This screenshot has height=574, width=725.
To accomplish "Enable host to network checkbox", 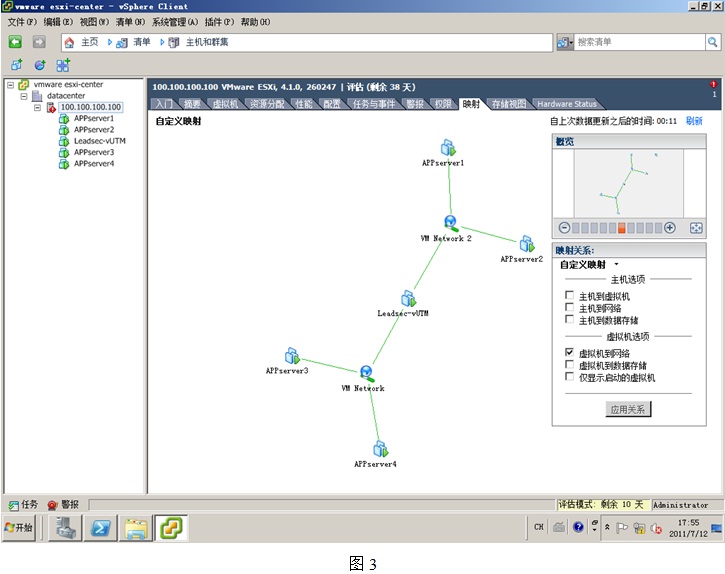I will tap(570, 307).
